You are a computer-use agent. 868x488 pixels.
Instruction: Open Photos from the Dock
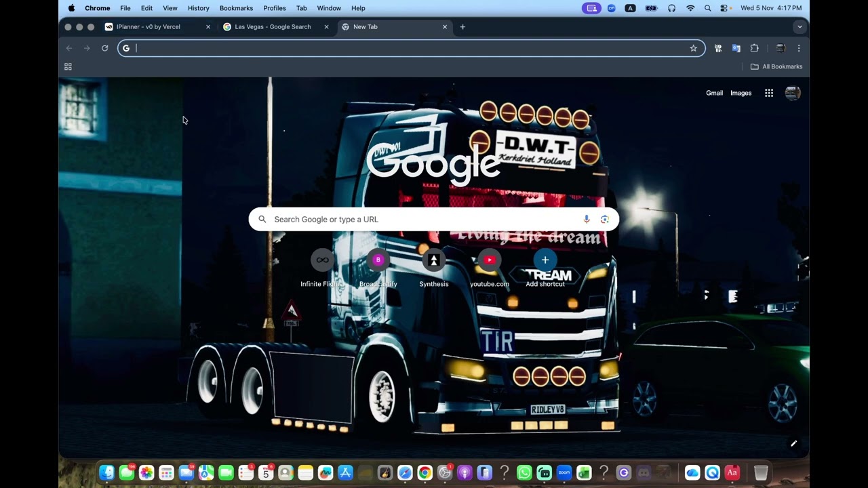coord(146,472)
